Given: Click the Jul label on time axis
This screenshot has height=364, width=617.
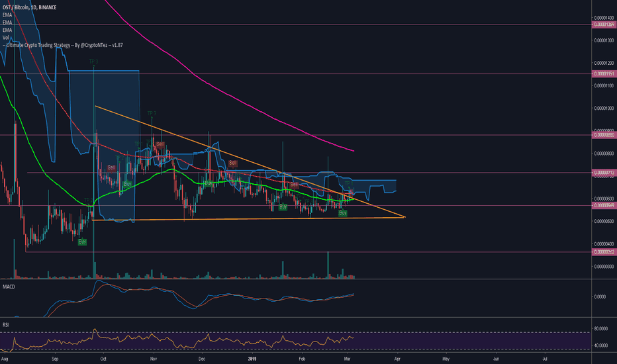Looking at the screenshot, I should coord(545,359).
